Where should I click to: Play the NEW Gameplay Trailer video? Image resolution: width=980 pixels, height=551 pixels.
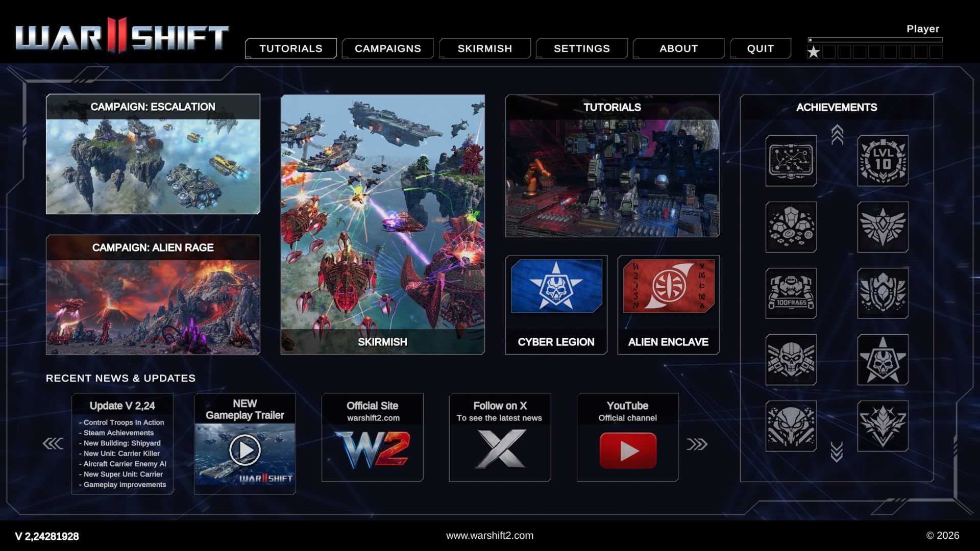pyautogui.click(x=245, y=450)
